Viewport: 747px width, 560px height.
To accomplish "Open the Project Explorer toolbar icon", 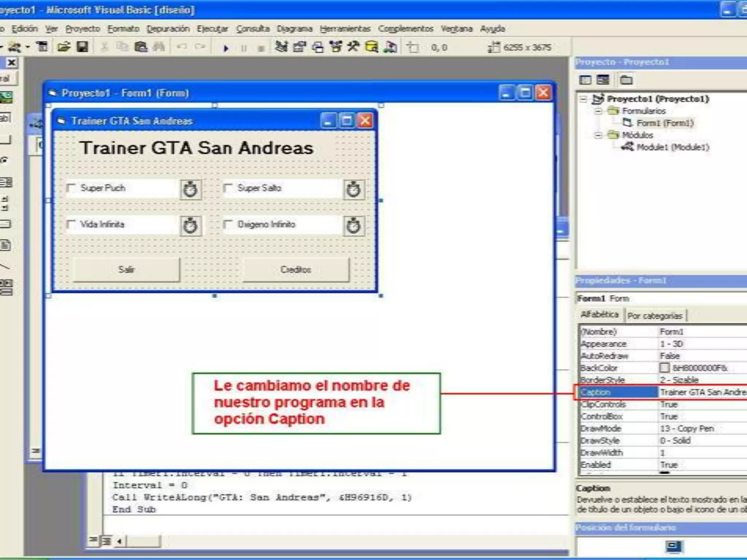I will pos(281,47).
